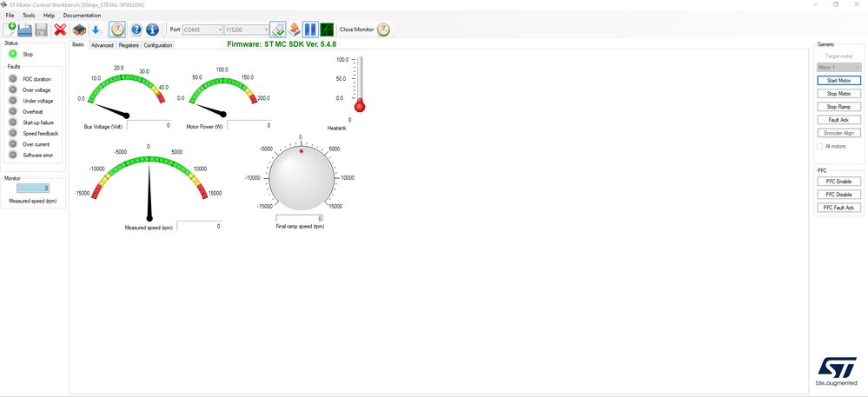Open the Help menu
868x397 pixels.
(x=49, y=16)
